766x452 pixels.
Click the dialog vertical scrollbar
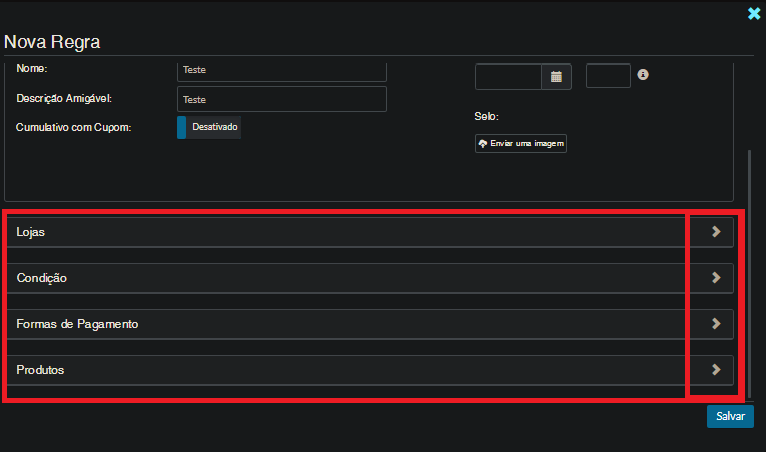click(749, 274)
